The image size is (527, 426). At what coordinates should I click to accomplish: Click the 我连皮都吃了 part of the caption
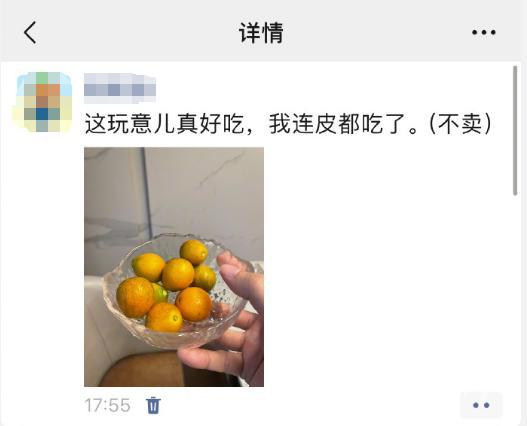tap(338, 123)
